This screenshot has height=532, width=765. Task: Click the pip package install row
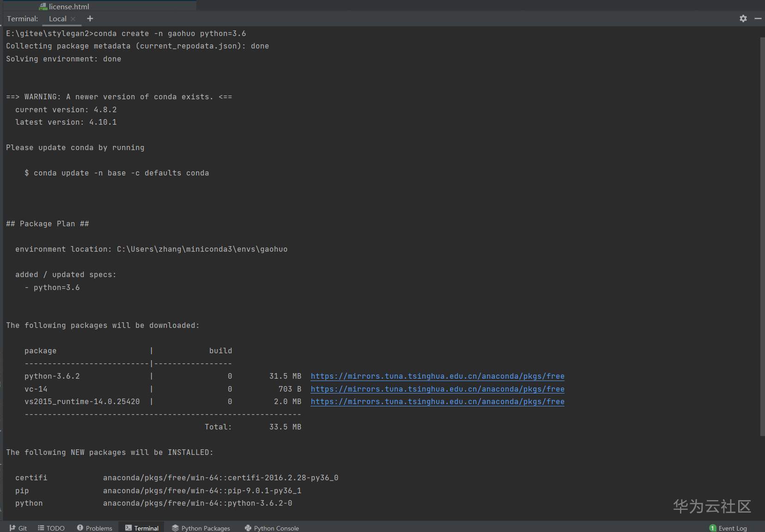point(158,491)
